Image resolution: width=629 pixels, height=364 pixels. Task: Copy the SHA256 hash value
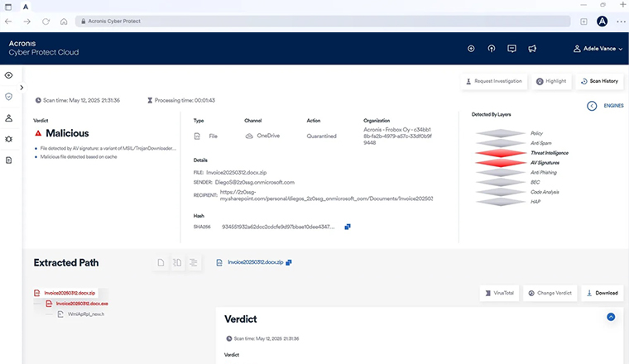(348, 227)
